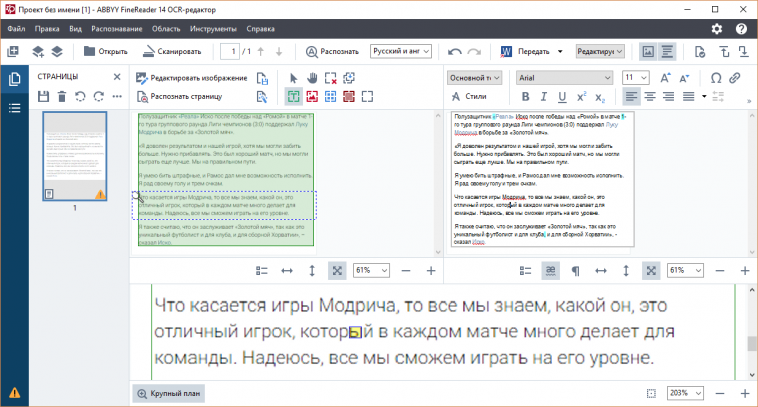Select the draw picture area tool

pos(312,97)
